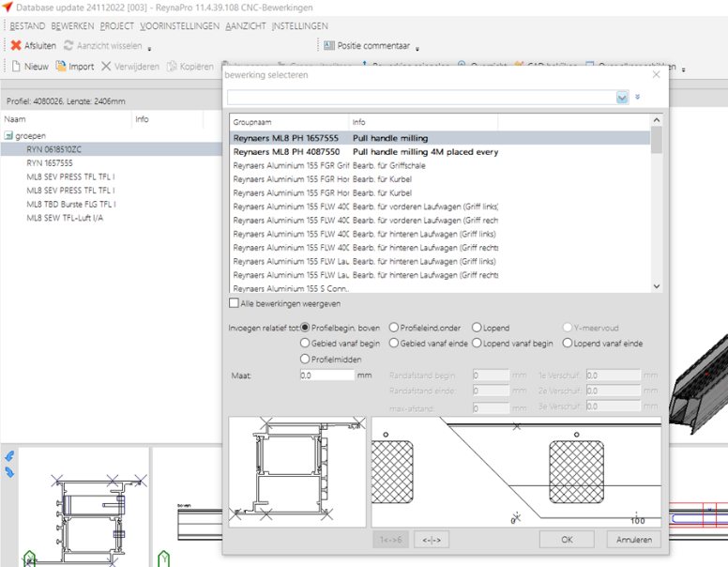Confirm selection with OK button
Image resolution: width=728 pixels, height=567 pixels.
click(567, 539)
